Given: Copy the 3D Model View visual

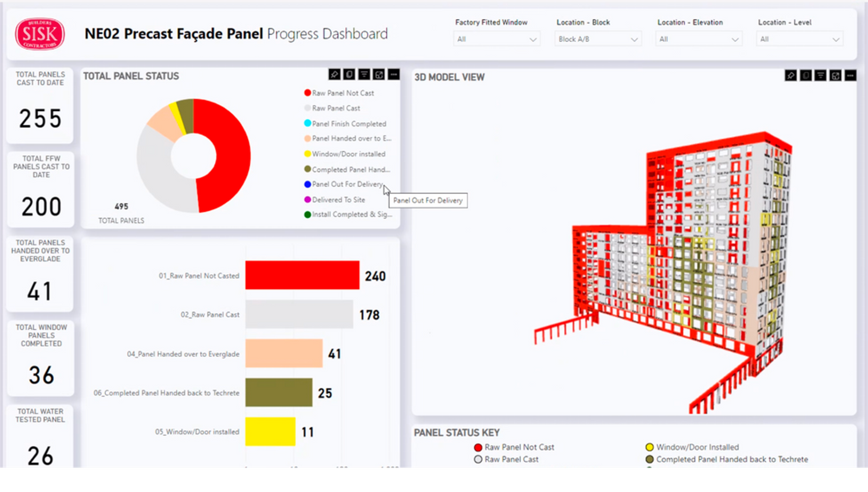Looking at the screenshot, I should (806, 76).
